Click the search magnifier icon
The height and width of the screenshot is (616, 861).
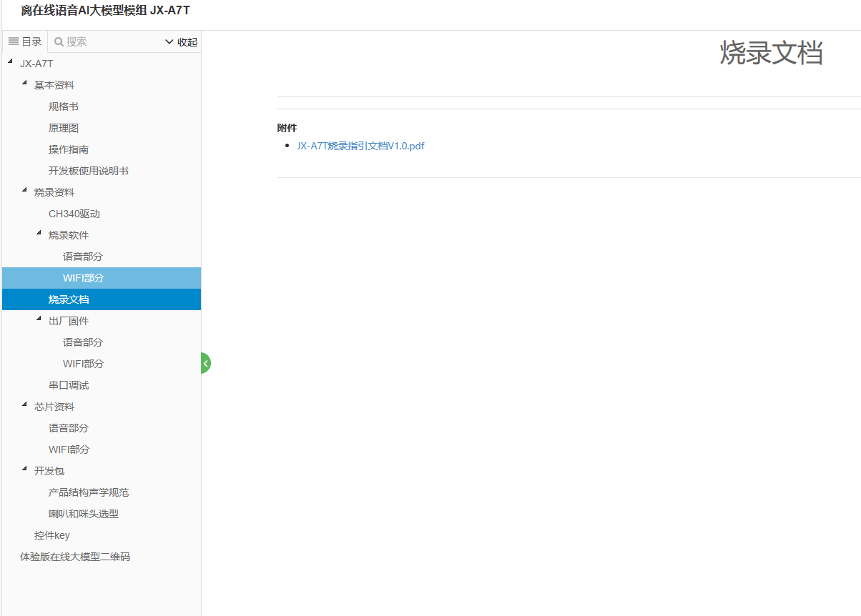(59, 42)
